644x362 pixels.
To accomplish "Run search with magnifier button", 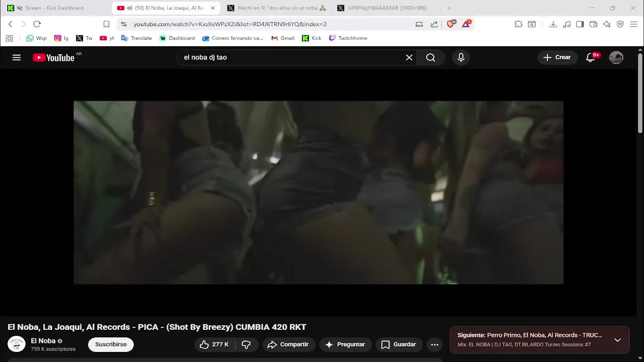I will [x=431, y=57].
